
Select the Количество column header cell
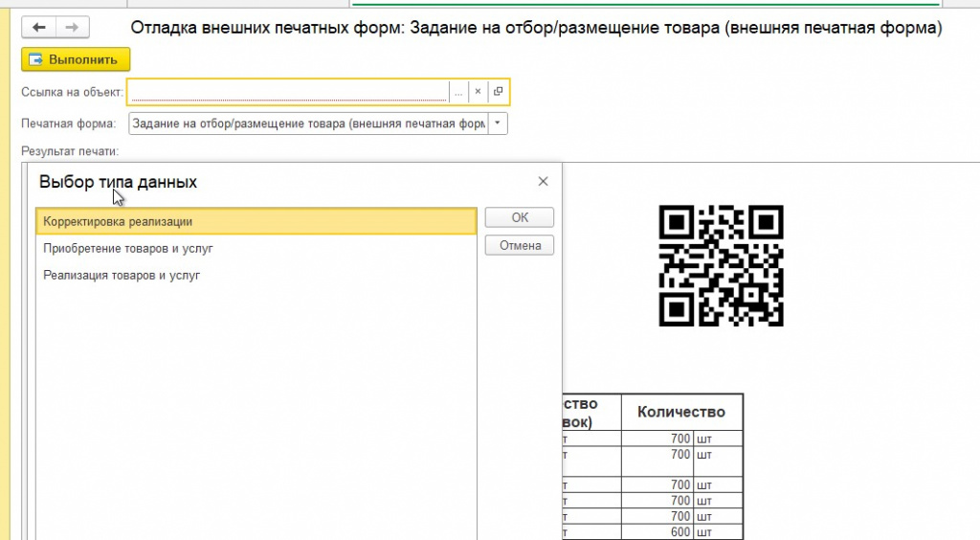point(681,412)
